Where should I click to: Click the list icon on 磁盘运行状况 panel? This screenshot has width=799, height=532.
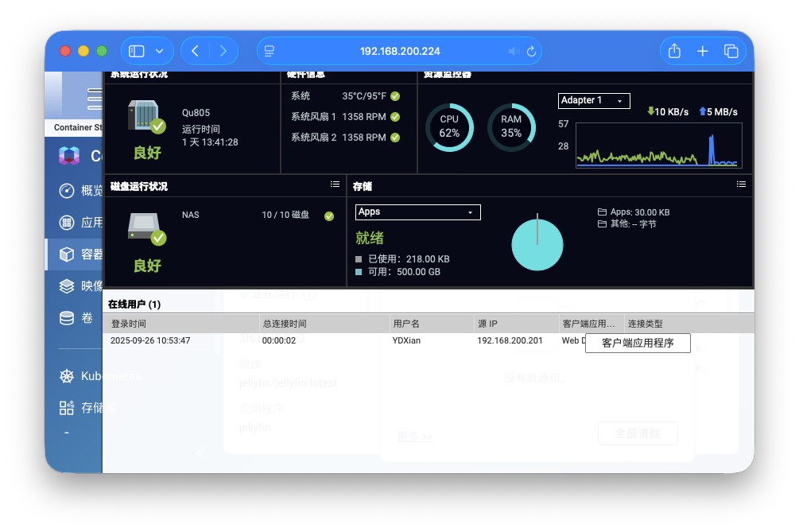[x=335, y=184]
